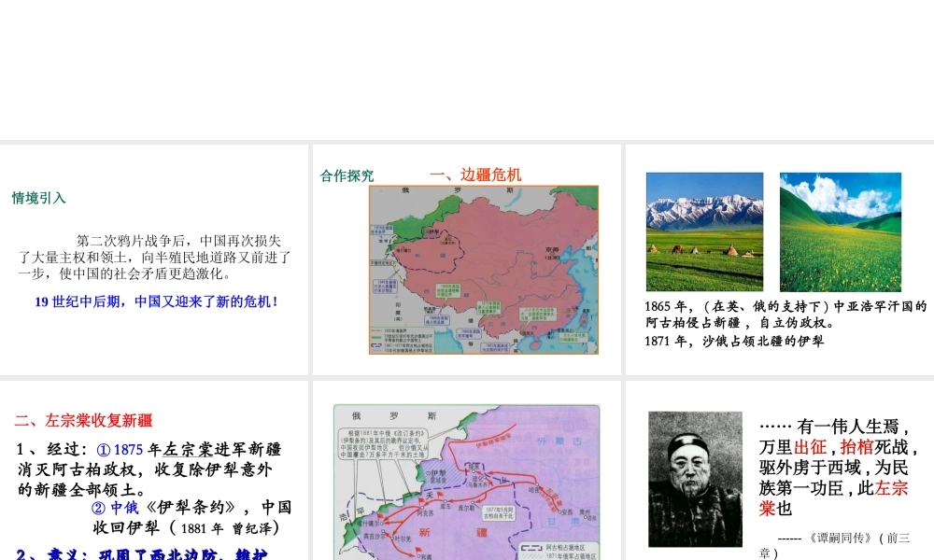Select the label 合作探究
This screenshot has width=934, height=560.
point(347,175)
